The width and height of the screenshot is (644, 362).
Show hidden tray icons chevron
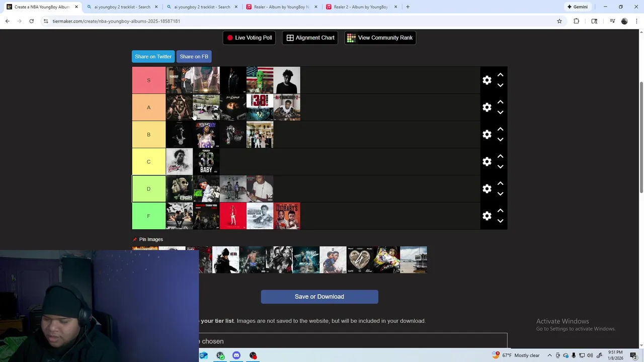point(549,355)
